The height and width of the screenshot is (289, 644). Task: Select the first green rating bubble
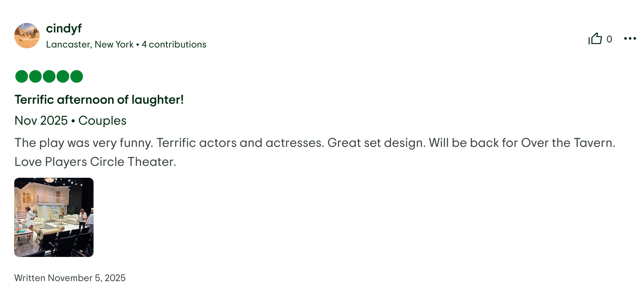point(21,76)
